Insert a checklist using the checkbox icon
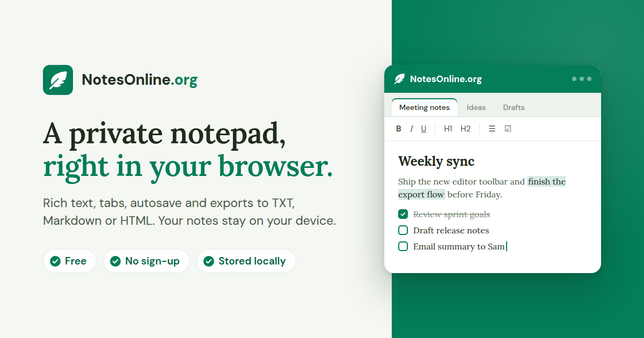Viewport: 644px width, 338px height. point(508,129)
